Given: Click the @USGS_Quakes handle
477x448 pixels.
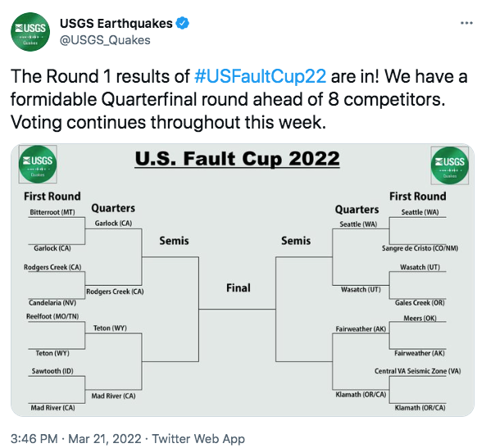Looking at the screenshot, I should 105,40.
